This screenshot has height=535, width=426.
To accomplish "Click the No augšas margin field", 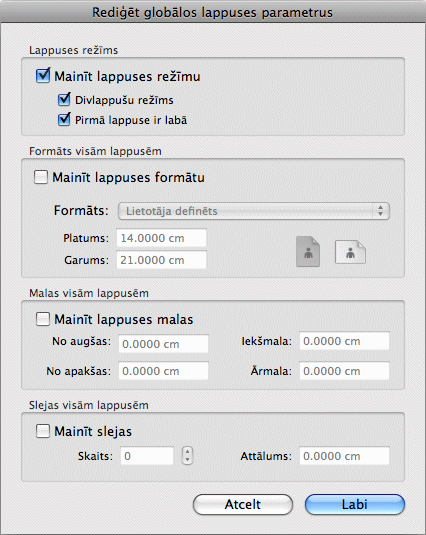I will (163, 344).
